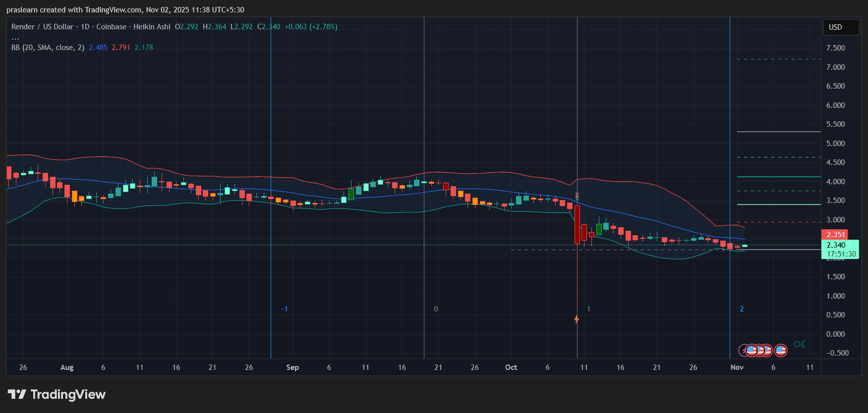Screen dimensions: 868x413
Task: Click the blue BB basis value 2.485
Action: click(x=98, y=48)
